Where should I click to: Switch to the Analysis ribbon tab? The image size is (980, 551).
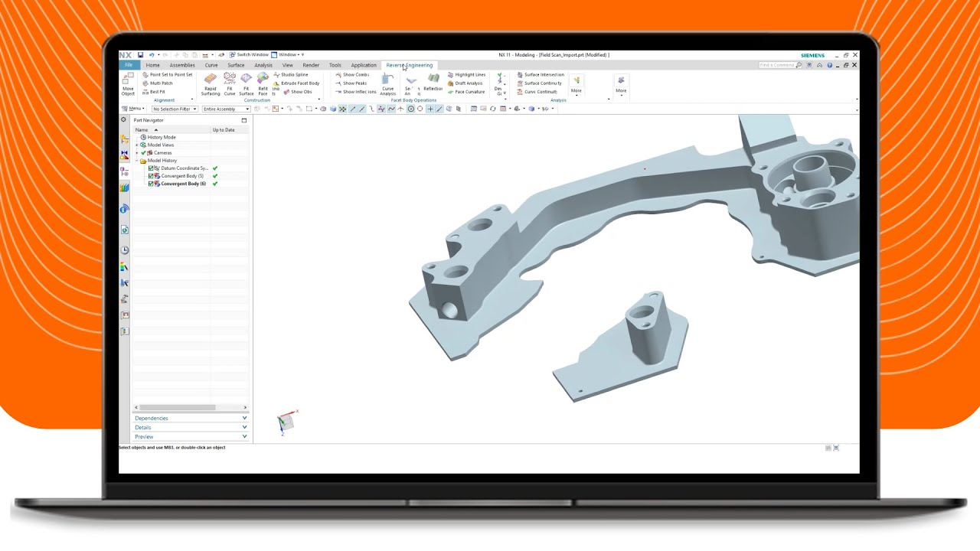pyautogui.click(x=263, y=65)
